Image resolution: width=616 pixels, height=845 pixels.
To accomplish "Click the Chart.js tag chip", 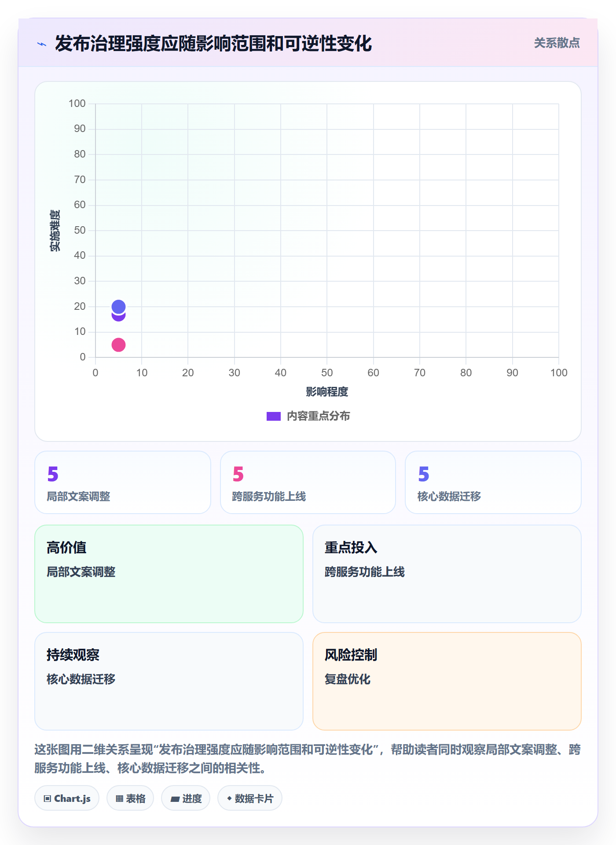I will tap(67, 798).
